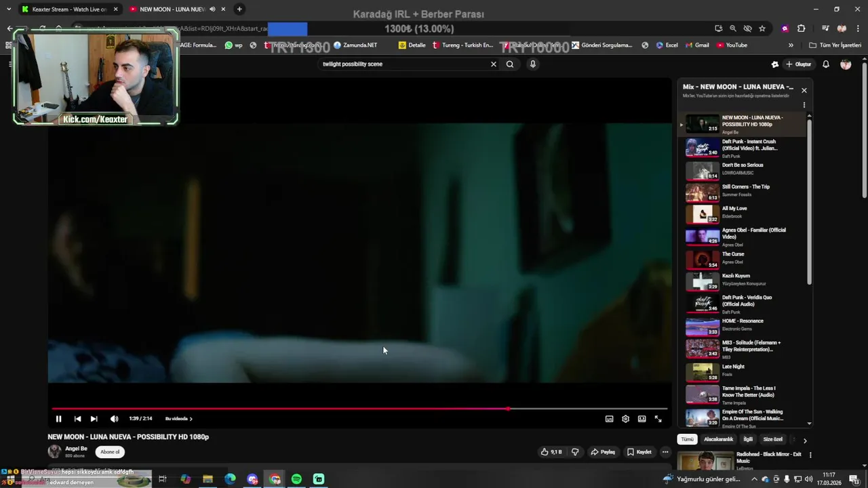Open YouTube account avatar menu
The height and width of the screenshot is (488, 868).
pyautogui.click(x=846, y=64)
